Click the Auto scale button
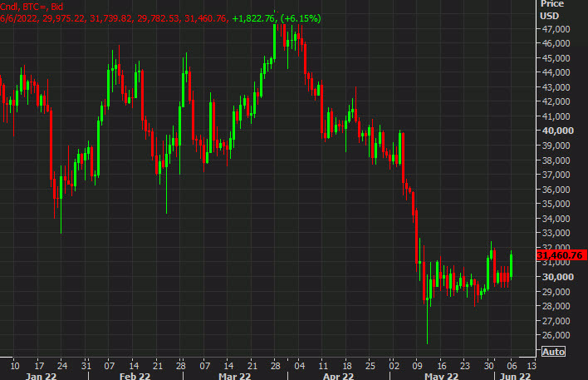The width and height of the screenshot is (588, 380). (x=553, y=351)
